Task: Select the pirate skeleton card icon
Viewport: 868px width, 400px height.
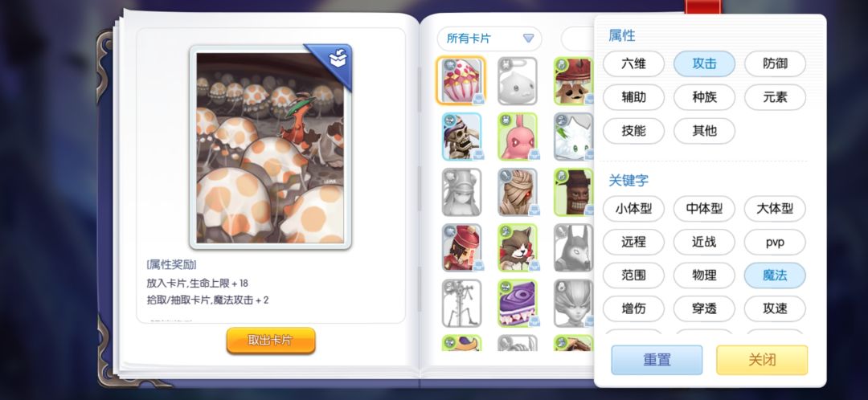Action: (x=461, y=136)
